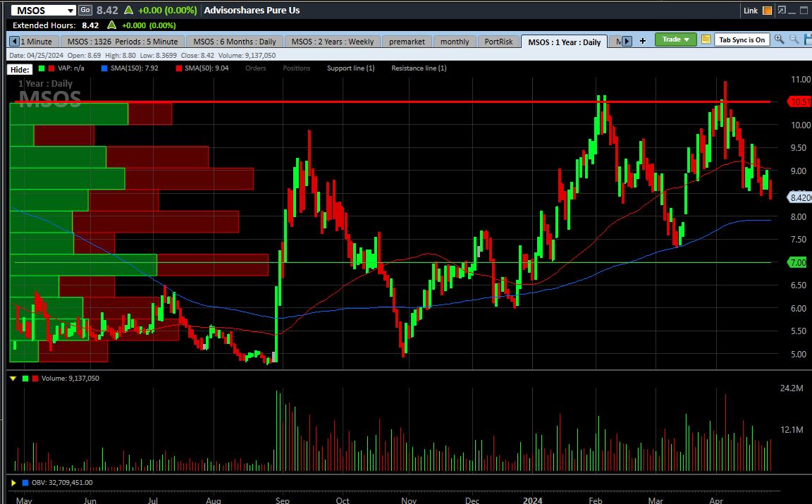
Task: Click the orange Link color square
Action: (767, 11)
